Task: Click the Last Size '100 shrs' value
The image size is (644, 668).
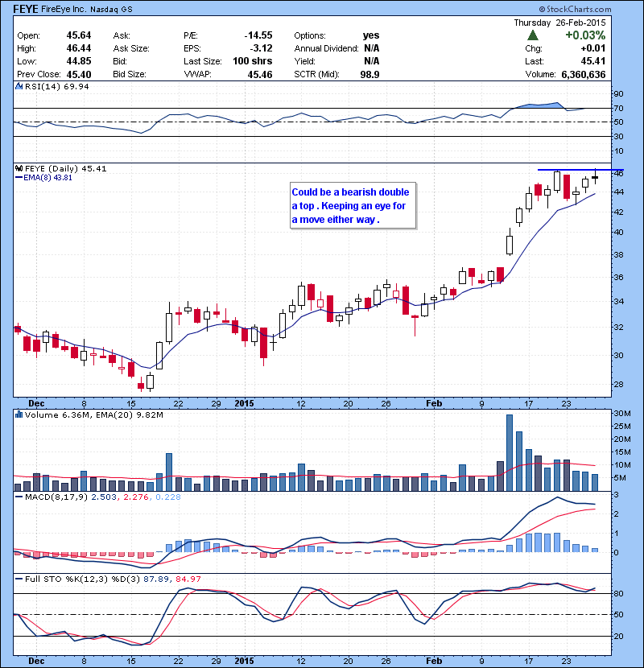Action: click(x=252, y=61)
